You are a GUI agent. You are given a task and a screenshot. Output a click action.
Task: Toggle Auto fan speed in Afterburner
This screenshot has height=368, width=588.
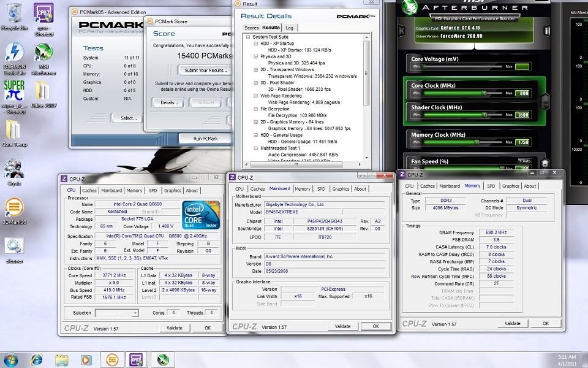tap(524, 161)
